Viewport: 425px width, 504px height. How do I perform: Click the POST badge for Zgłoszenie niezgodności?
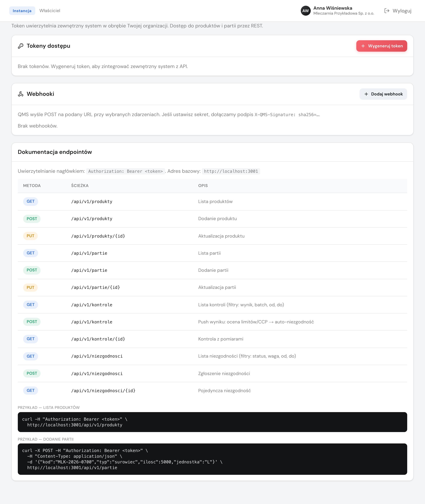point(32,373)
